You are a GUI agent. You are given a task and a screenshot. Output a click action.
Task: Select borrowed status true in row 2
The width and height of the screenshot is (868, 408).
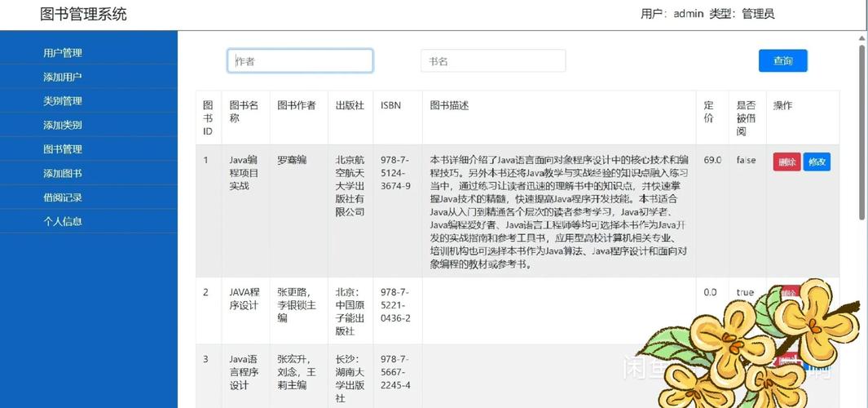tap(745, 292)
